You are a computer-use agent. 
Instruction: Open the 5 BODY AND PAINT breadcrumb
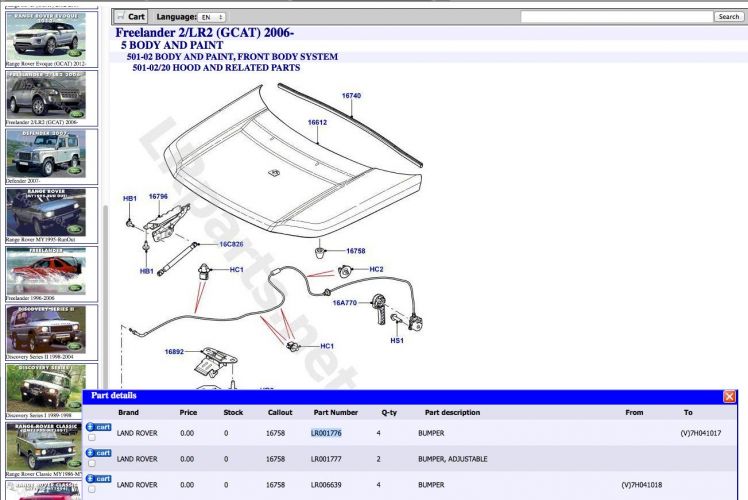(172, 45)
